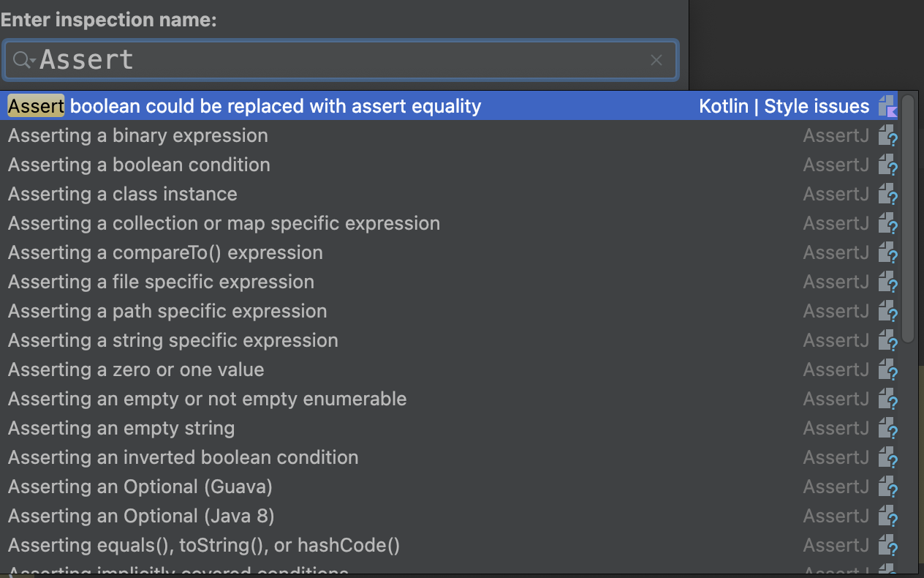Select 'Asserting an inverted boolean condition'
This screenshot has height=578, width=924.
click(183, 457)
